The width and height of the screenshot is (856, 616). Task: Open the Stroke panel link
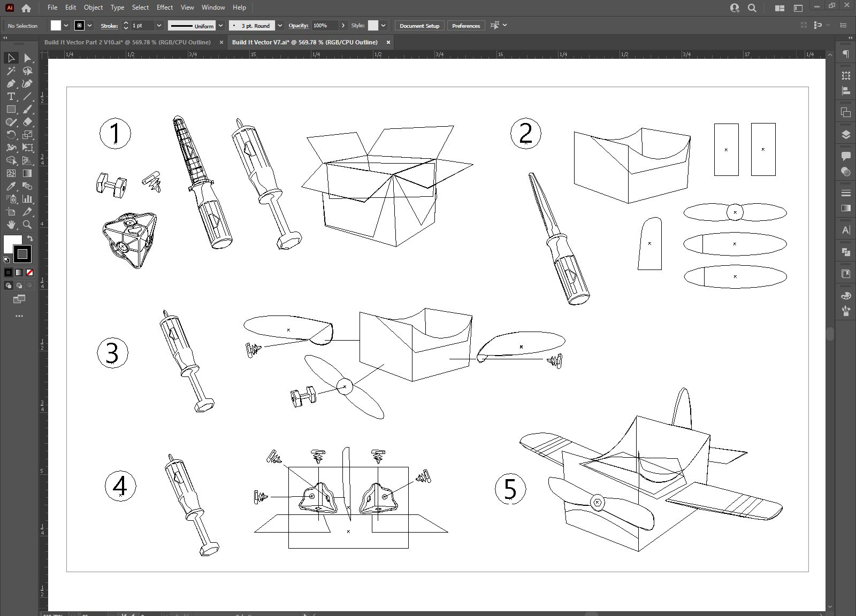click(x=109, y=26)
